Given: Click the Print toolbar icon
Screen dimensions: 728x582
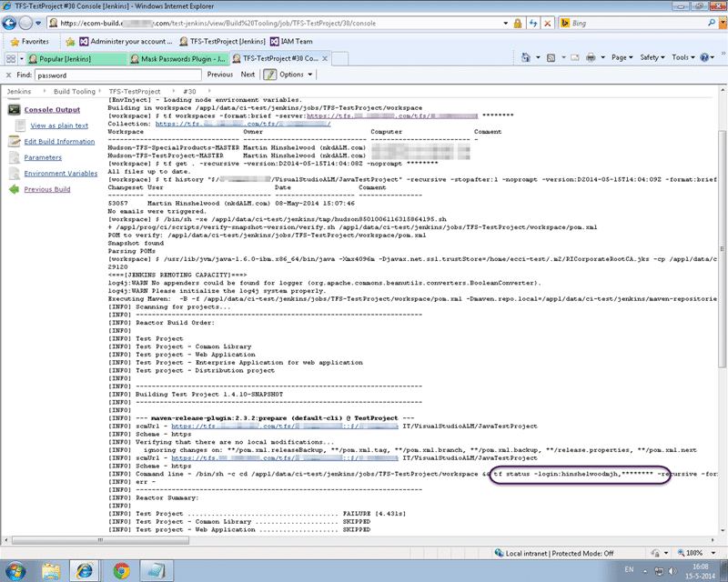Looking at the screenshot, I should [x=591, y=57].
